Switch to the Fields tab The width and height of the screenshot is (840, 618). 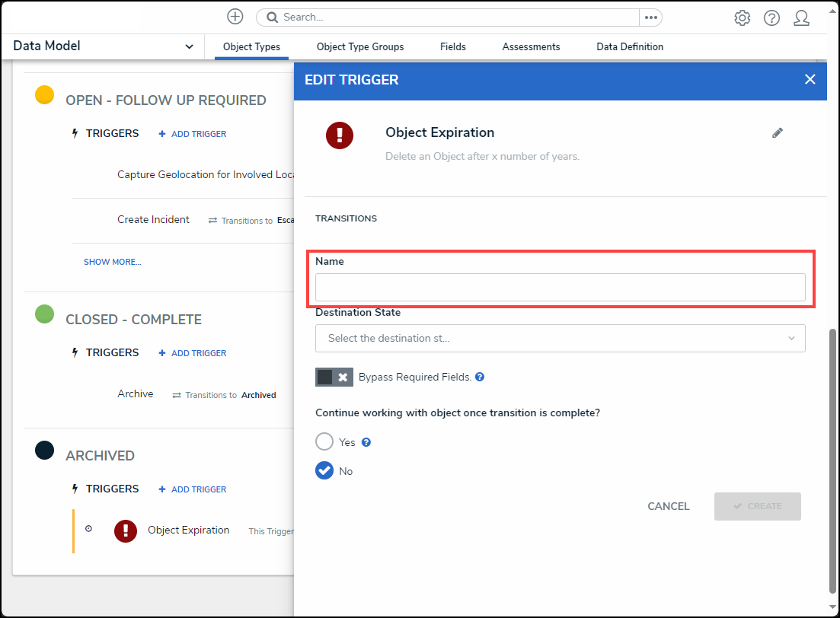pos(452,47)
